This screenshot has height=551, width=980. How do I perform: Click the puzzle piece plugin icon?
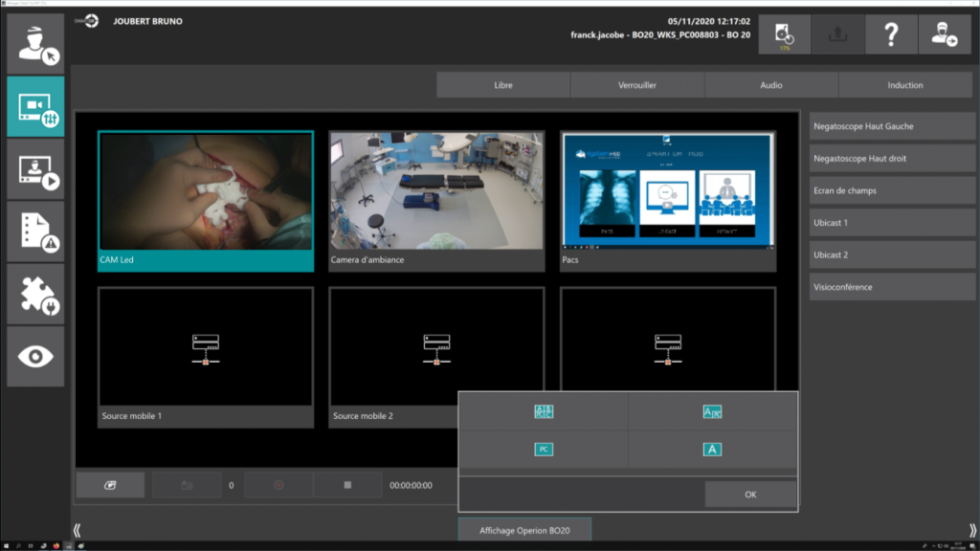[35, 294]
